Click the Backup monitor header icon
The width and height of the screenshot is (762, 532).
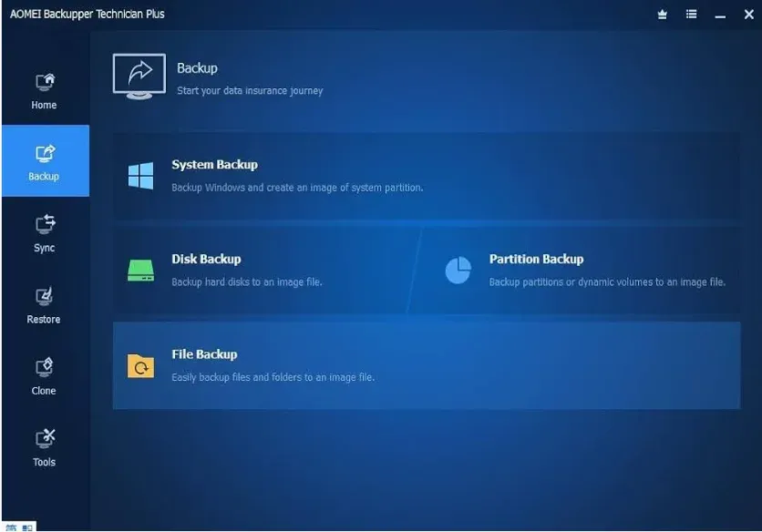click(139, 77)
